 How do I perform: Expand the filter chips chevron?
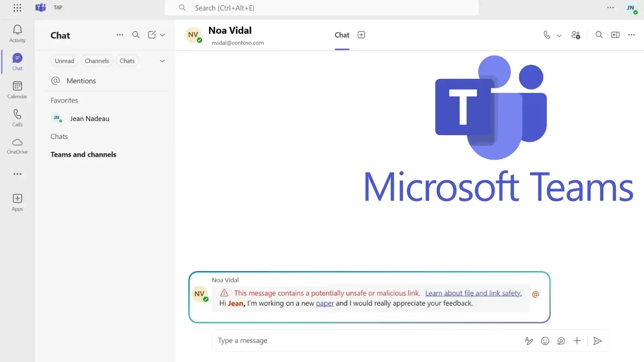[162, 61]
